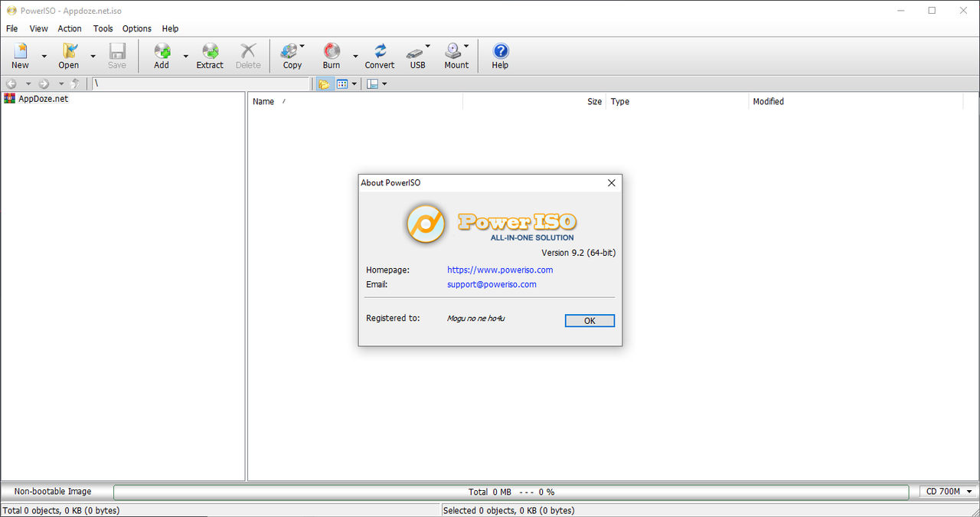Open the Action menu
This screenshot has width=980, height=517.
70,28
